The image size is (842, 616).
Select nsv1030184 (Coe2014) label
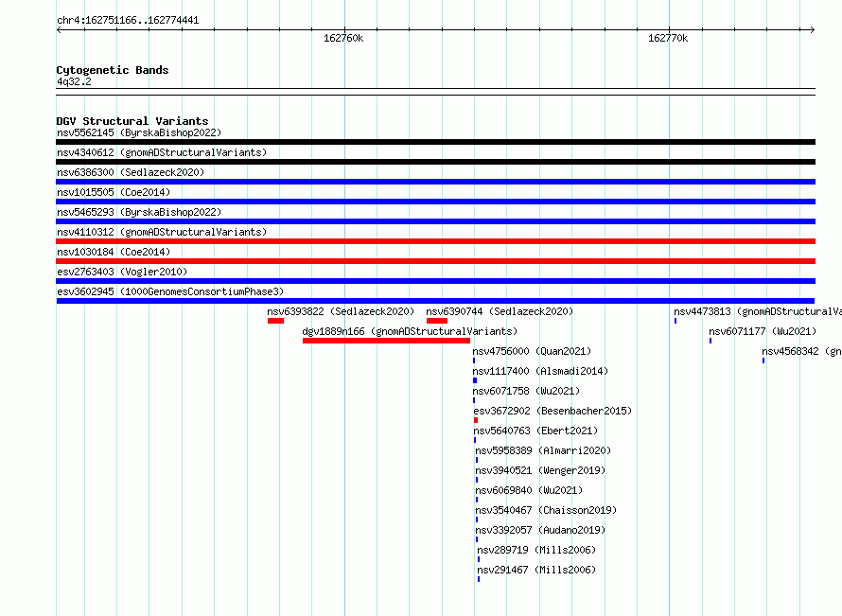click(x=114, y=252)
